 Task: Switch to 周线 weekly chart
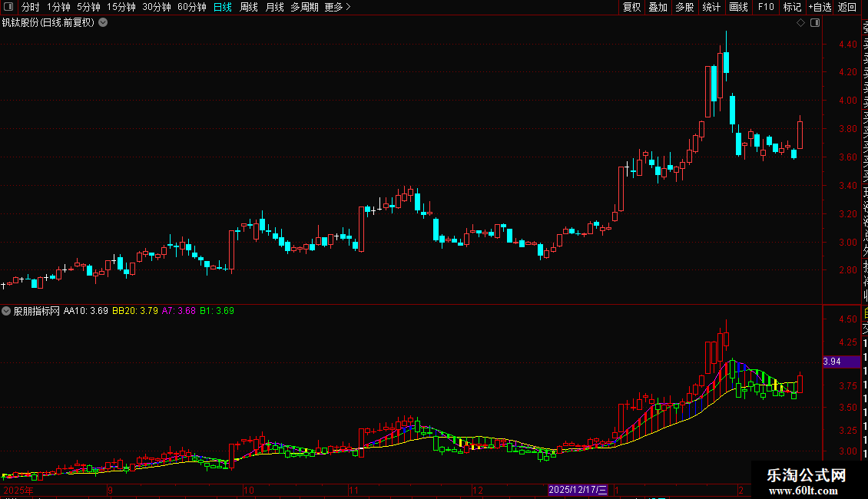(249, 7)
